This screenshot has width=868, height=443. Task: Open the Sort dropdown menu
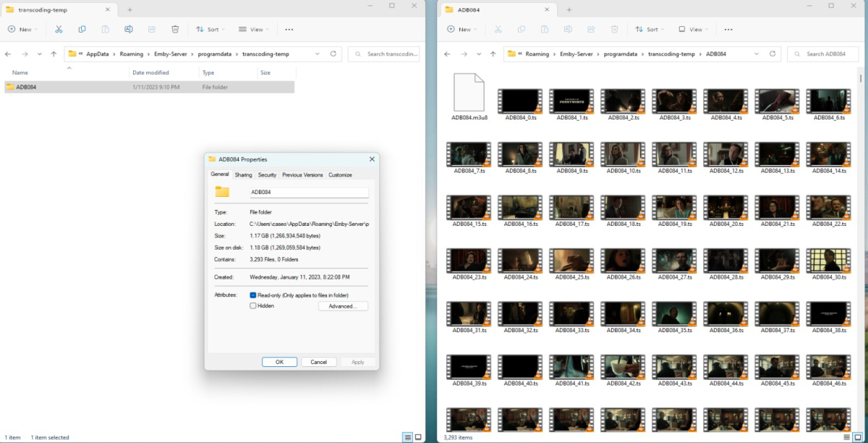(x=209, y=29)
